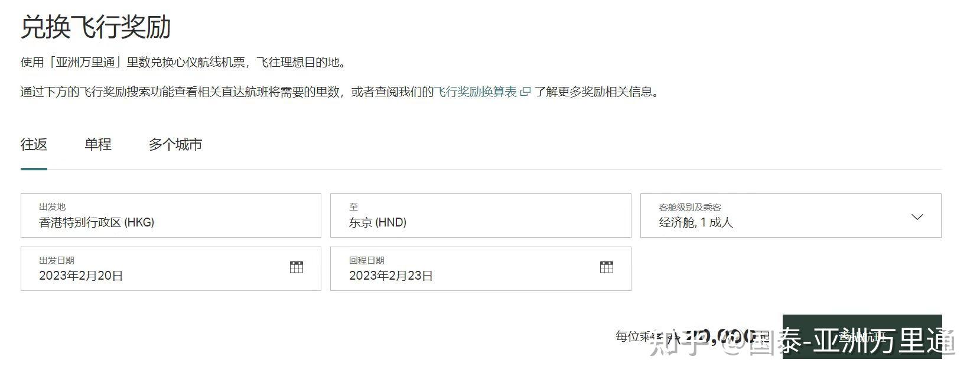Open the departure date calendar icon
980x382 pixels.
(x=297, y=267)
